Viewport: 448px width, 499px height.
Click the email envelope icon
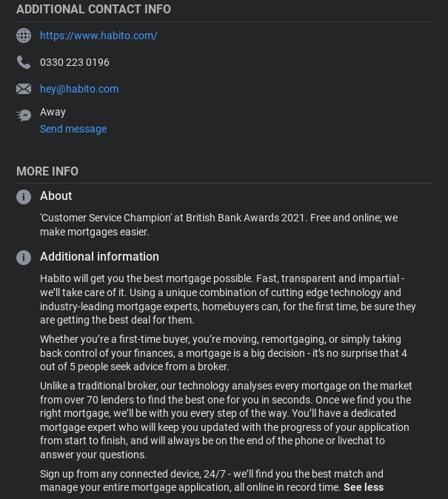coord(24,89)
